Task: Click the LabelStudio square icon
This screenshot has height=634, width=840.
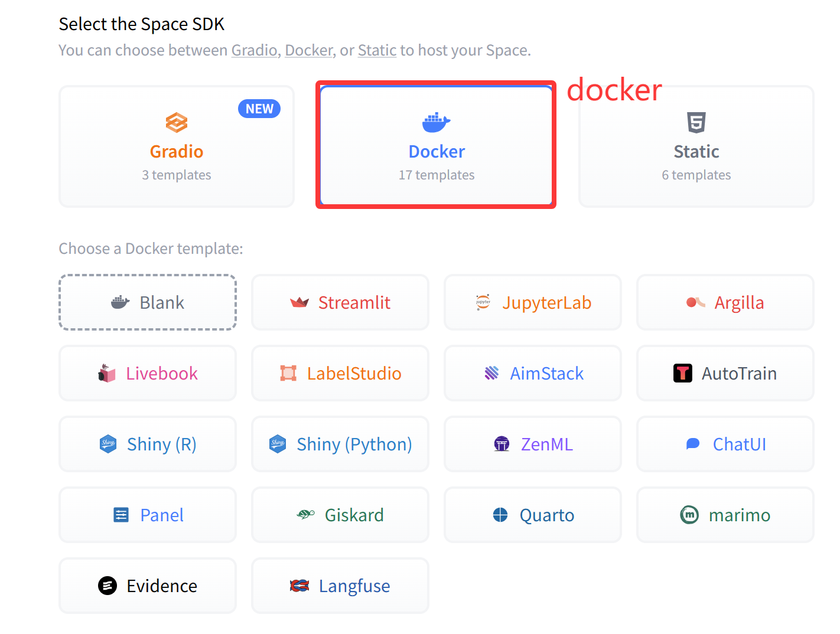Action: [x=288, y=373]
